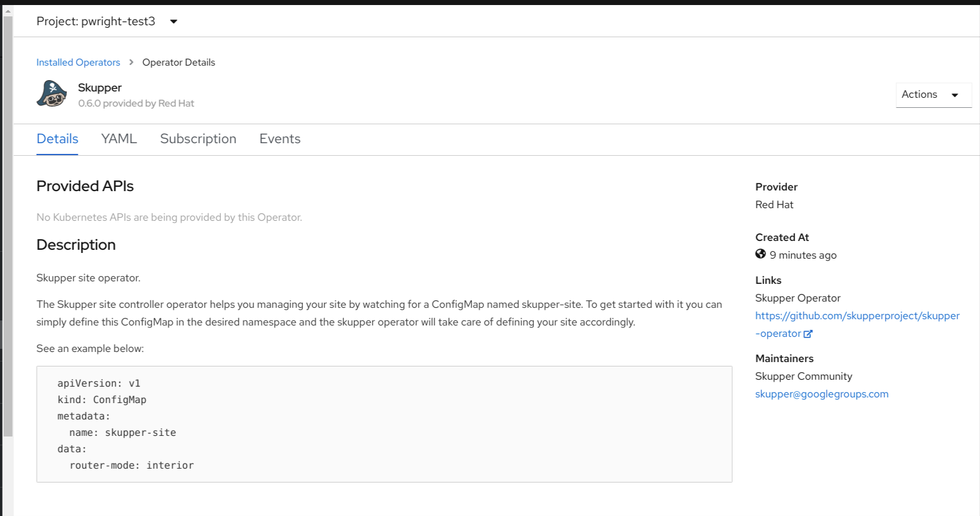Select the Details tab
The width and height of the screenshot is (980, 516).
(57, 139)
